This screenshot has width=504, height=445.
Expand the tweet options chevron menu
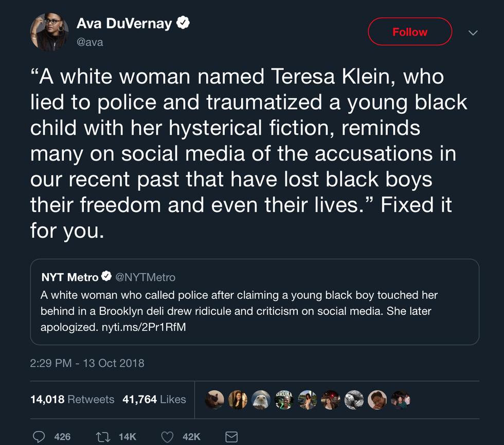point(473,33)
